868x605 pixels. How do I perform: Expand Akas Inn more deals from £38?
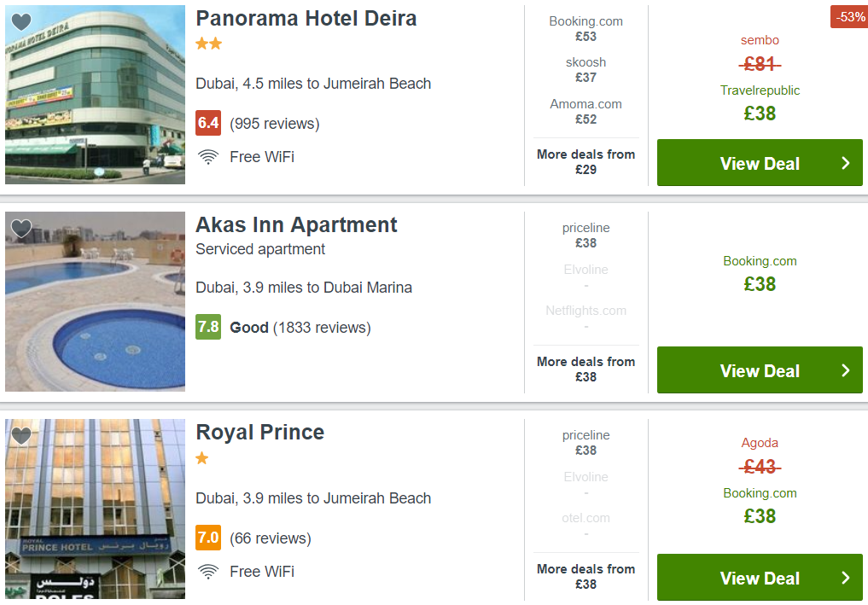tap(585, 369)
